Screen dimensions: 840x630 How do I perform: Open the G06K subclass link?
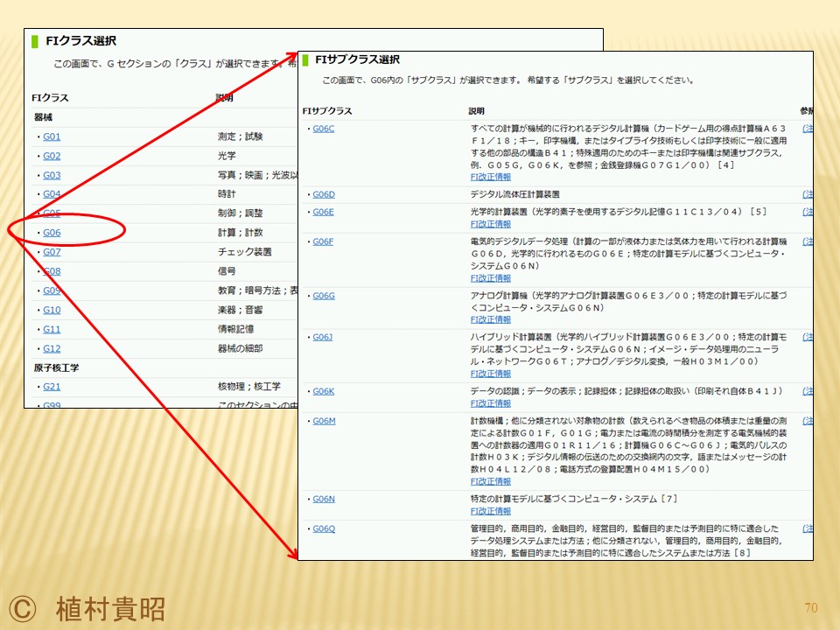tap(323, 392)
